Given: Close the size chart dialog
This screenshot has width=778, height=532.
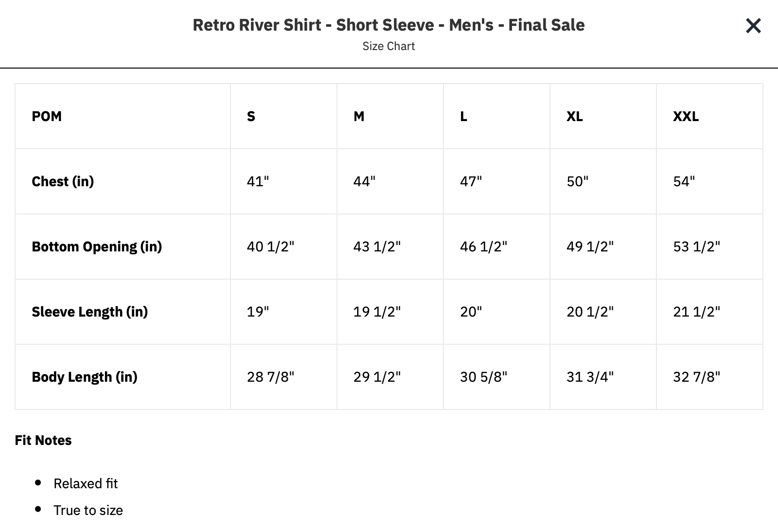Looking at the screenshot, I should click(753, 26).
